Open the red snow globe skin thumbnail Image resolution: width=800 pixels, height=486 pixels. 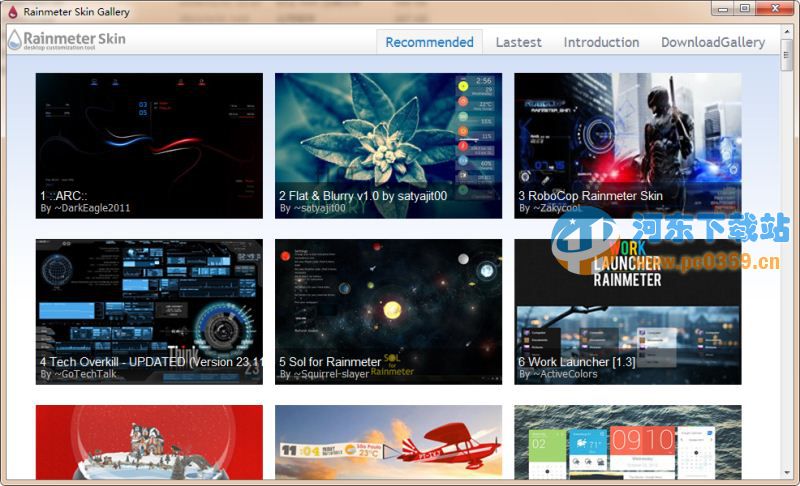[149, 442]
